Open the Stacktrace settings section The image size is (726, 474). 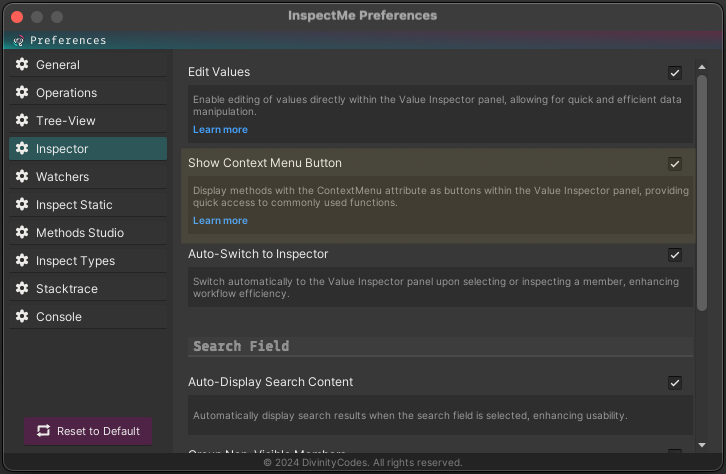(88, 289)
